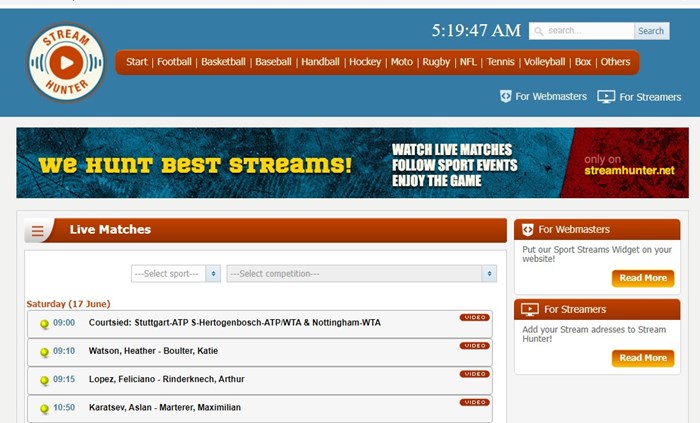Open the Select competition dropdown
The width and height of the screenshot is (700, 423).
[362, 274]
